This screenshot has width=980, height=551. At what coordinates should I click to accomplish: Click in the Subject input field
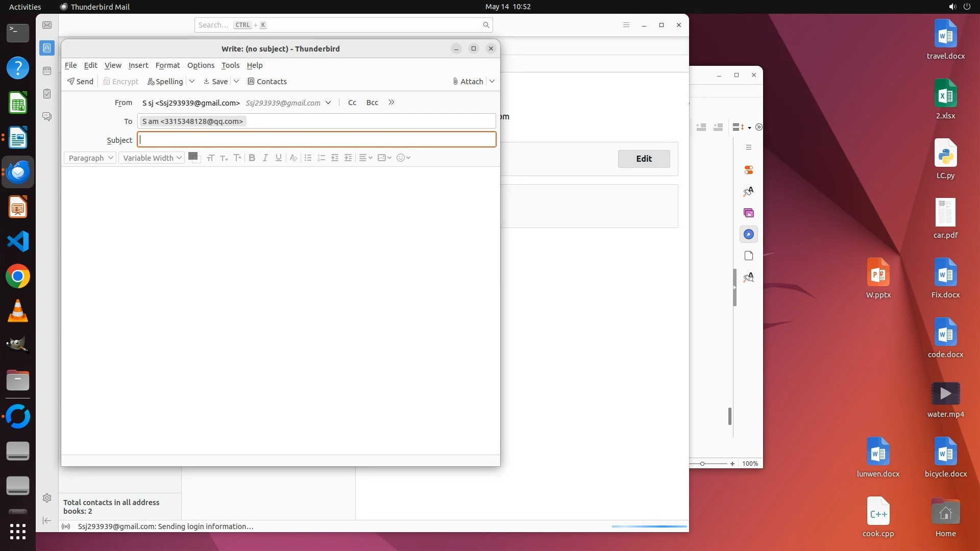click(316, 140)
